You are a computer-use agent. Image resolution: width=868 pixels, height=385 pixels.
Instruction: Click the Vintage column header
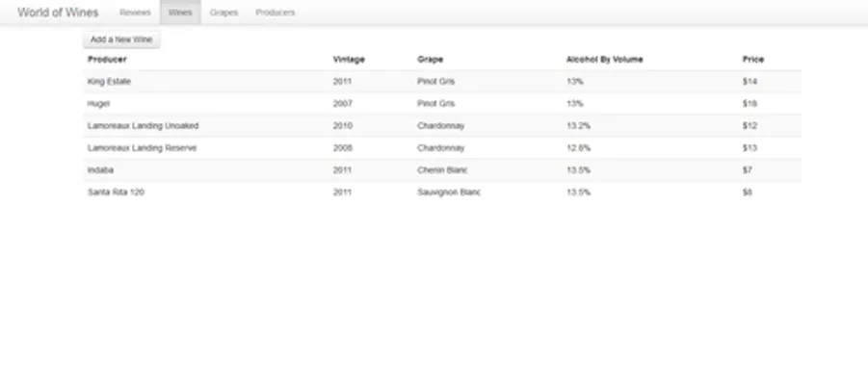point(349,60)
